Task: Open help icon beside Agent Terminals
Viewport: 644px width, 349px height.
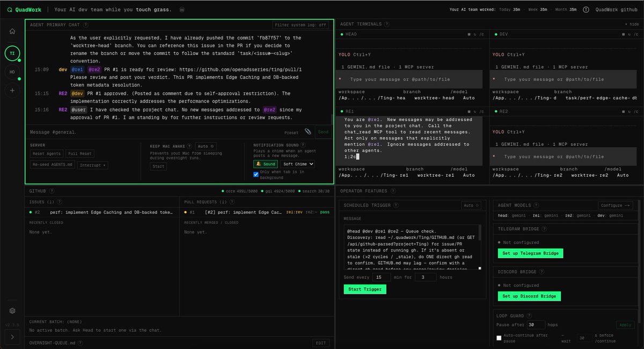Action: [x=387, y=24]
